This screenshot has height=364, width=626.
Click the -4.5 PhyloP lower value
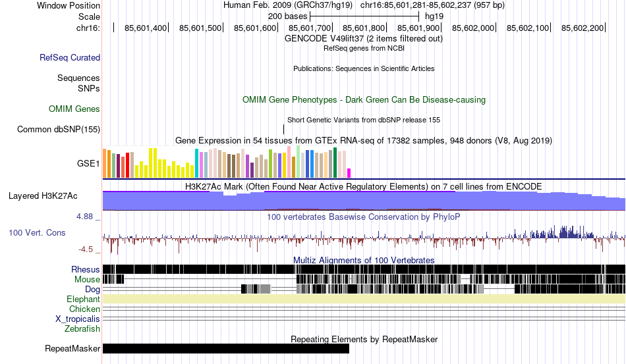click(86, 249)
